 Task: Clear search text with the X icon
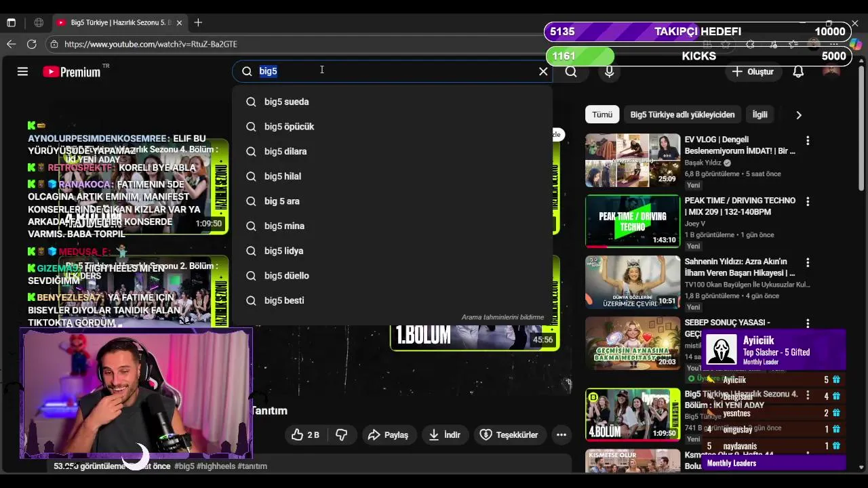click(x=543, y=71)
